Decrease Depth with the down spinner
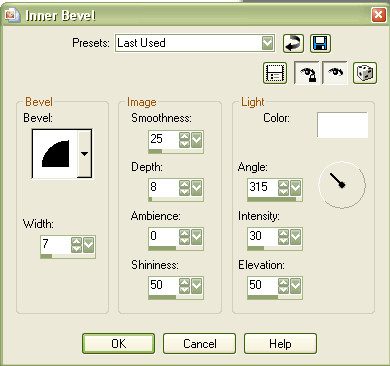 184,192
